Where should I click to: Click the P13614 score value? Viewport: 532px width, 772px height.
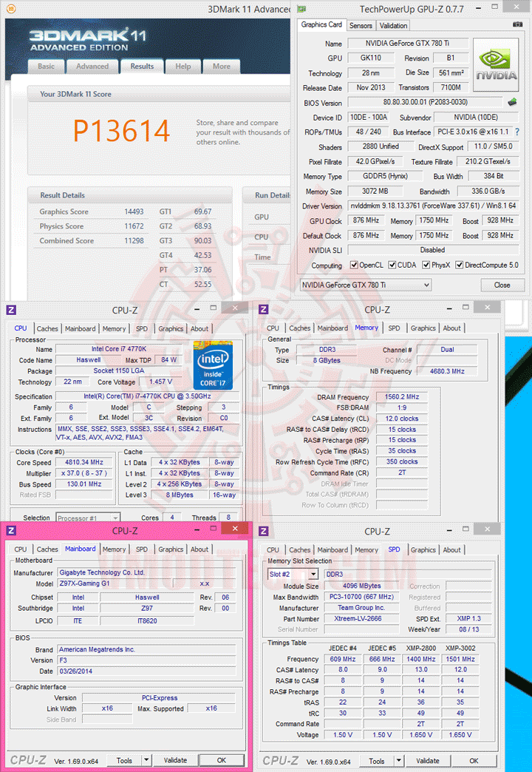(x=122, y=130)
